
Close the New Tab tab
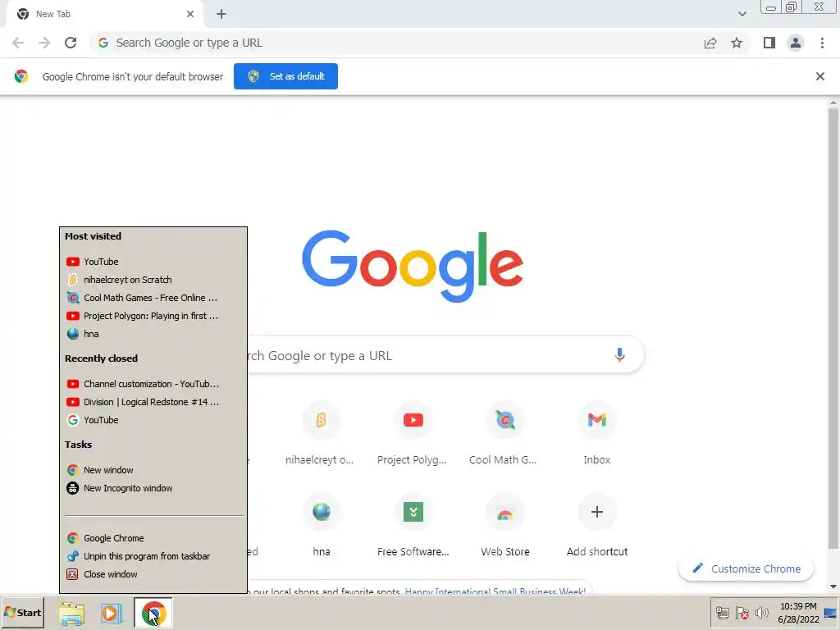pyautogui.click(x=189, y=14)
